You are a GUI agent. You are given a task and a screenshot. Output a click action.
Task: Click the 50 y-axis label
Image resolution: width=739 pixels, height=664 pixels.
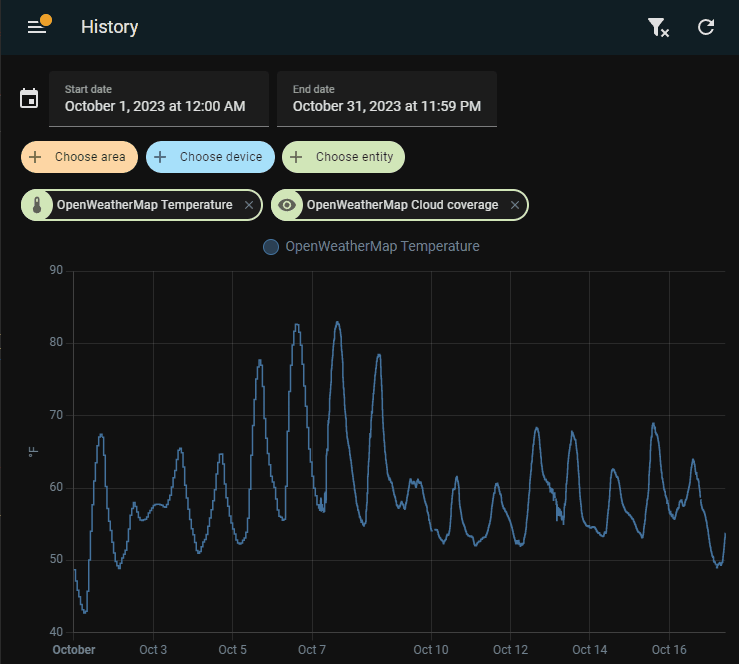(56, 559)
